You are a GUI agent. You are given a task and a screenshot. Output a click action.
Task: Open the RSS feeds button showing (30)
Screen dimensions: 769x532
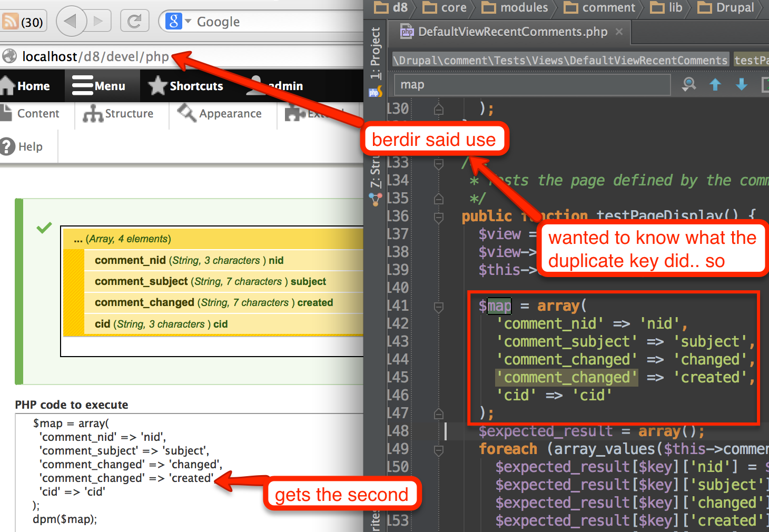24,22
